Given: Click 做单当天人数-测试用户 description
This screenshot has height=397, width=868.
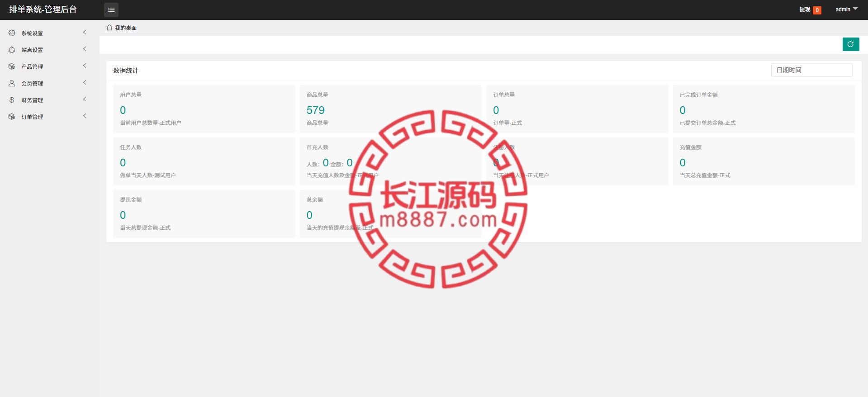Looking at the screenshot, I should 148,175.
